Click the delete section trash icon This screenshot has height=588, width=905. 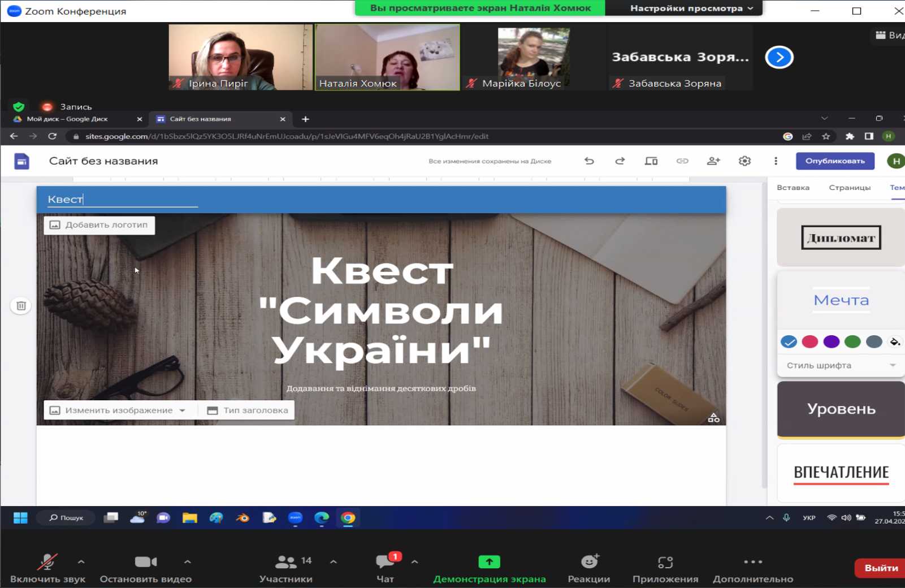(x=20, y=305)
